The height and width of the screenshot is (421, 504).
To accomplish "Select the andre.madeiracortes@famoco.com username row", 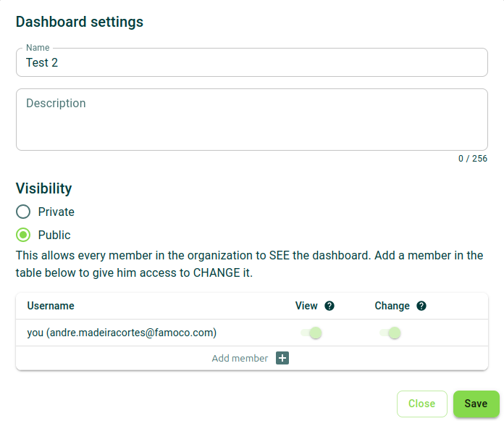I will [x=252, y=333].
